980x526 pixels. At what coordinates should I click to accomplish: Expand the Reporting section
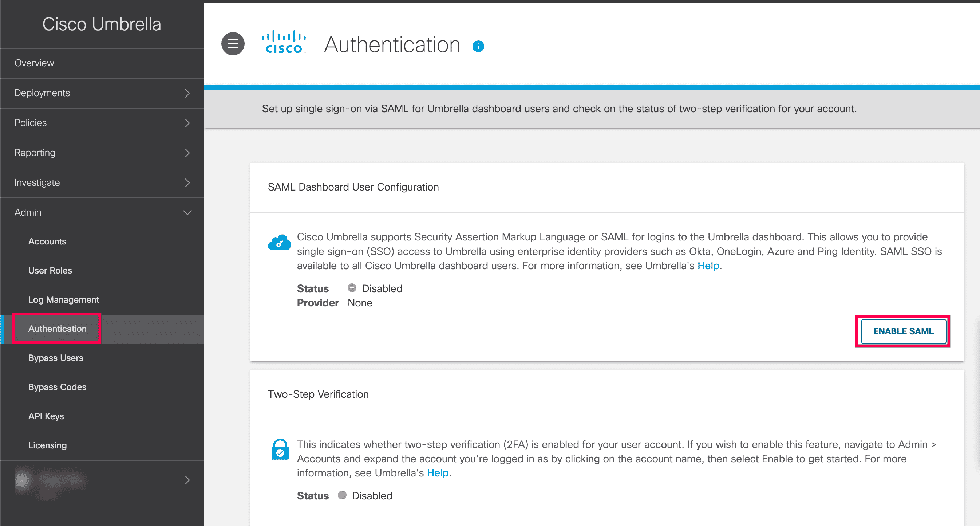click(187, 153)
